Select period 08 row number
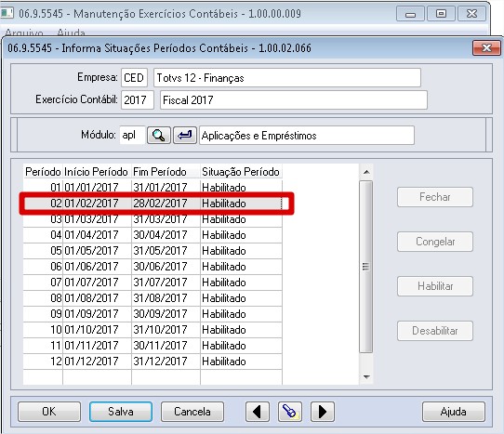The width and height of the screenshot is (504, 434). [x=56, y=297]
